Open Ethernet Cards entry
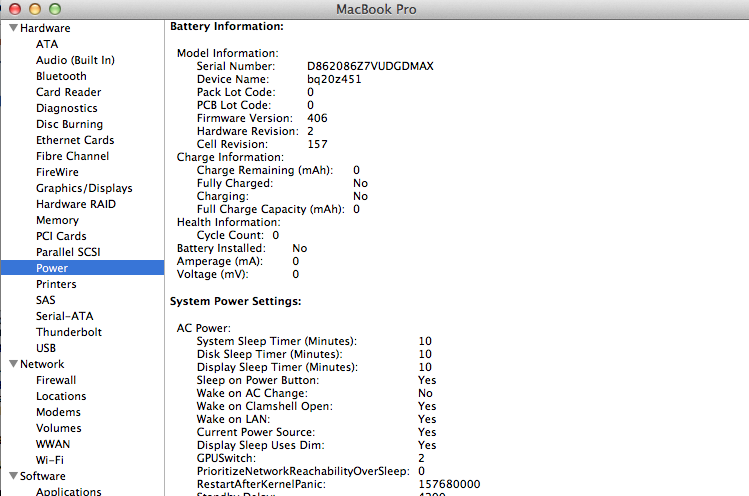749x496 pixels. click(x=75, y=140)
